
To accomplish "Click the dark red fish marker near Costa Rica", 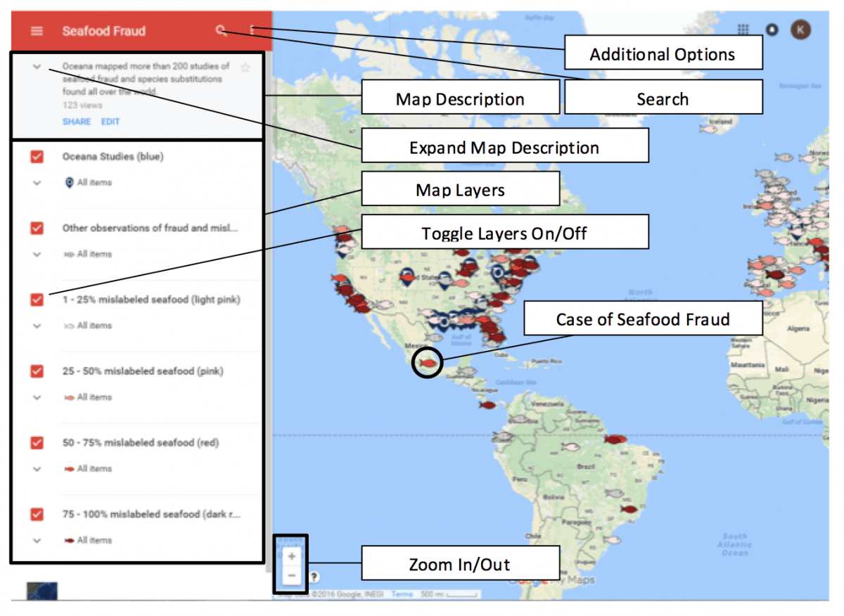I will click(x=487, y=405).
